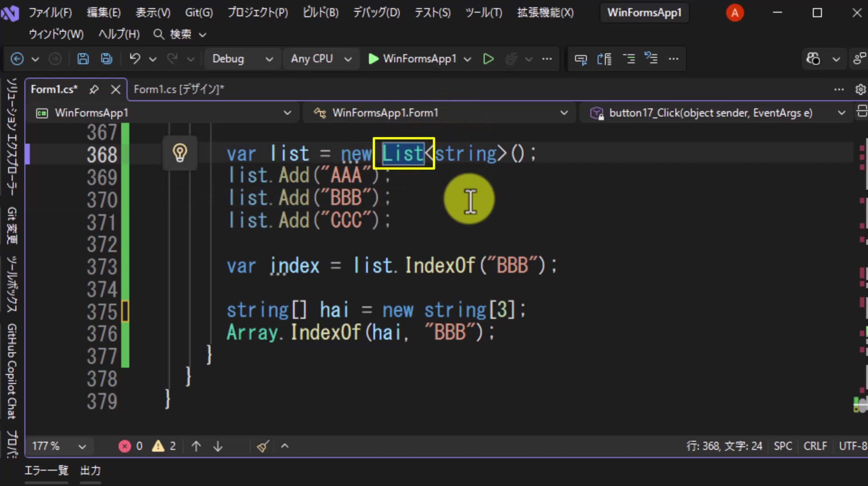Image resolution: width=868 pixels, height=486 pixels.
Task: Click the comment selected lines icon
Action: pyautogui.click(x=629, y=59)
